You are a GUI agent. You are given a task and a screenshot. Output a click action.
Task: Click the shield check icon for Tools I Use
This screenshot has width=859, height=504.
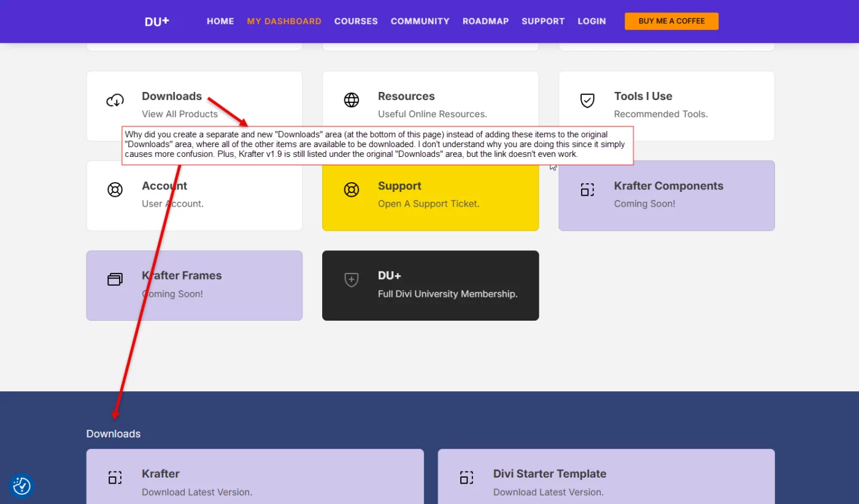587,100
